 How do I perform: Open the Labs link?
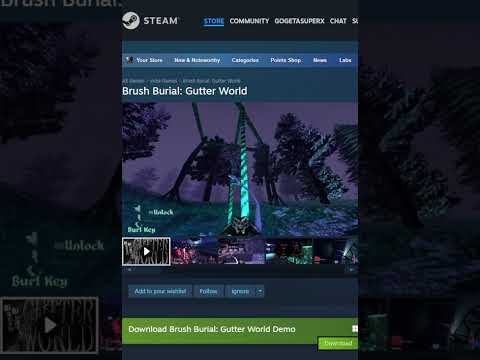[x=345, y=60]
